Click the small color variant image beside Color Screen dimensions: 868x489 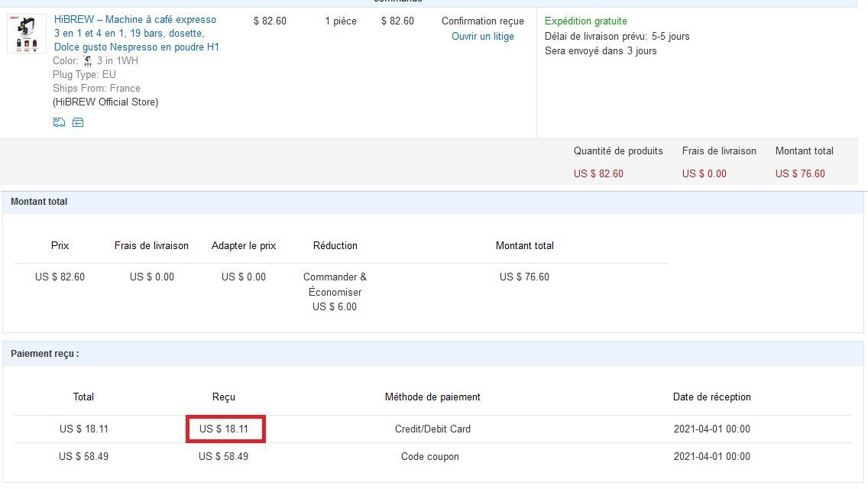(87, 61)
